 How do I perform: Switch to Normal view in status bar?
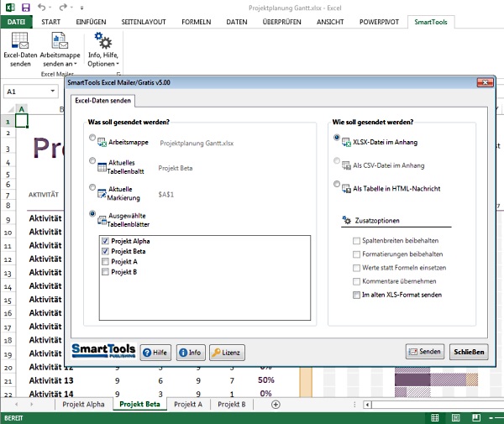[x=434, y=417]
